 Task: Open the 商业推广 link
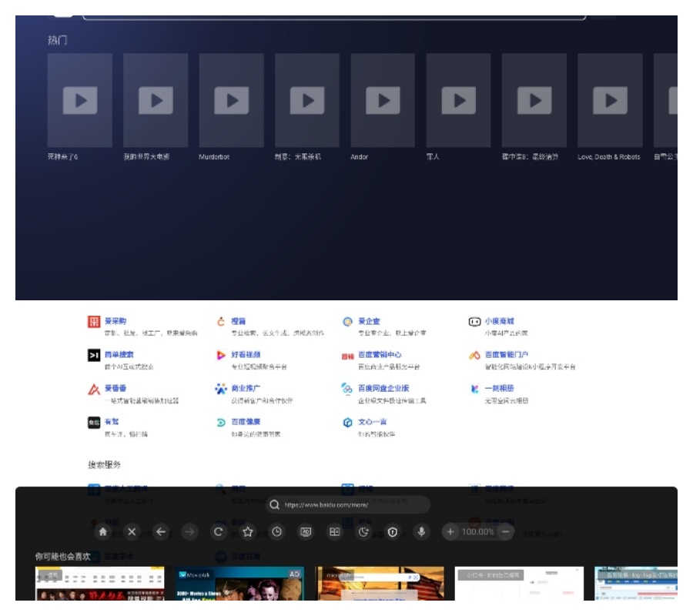point(246,388)
